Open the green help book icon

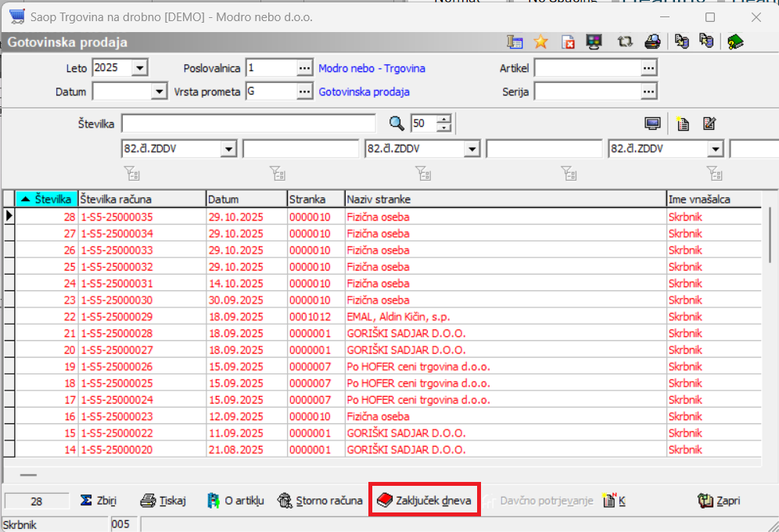735,42
